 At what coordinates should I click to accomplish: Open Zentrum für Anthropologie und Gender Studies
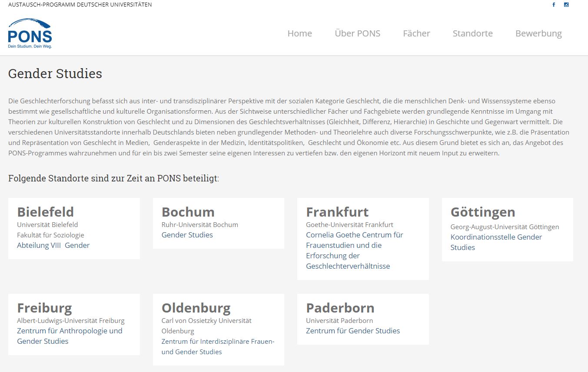pos(70,336)
